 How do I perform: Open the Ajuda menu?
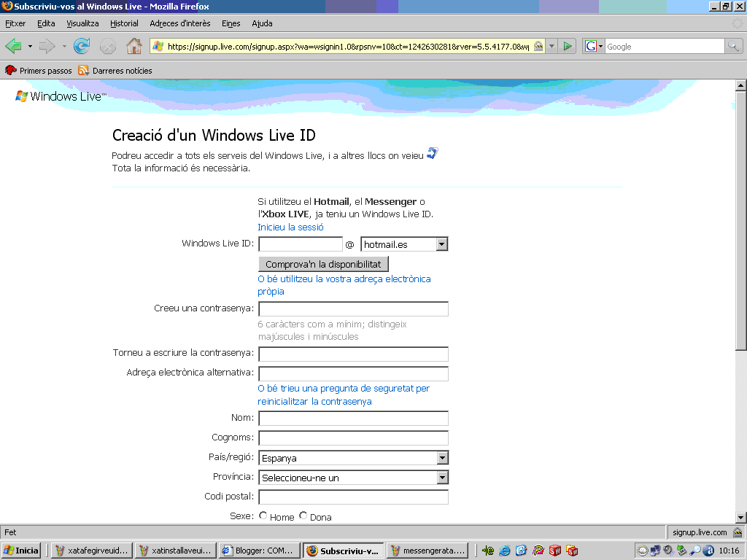262,23
